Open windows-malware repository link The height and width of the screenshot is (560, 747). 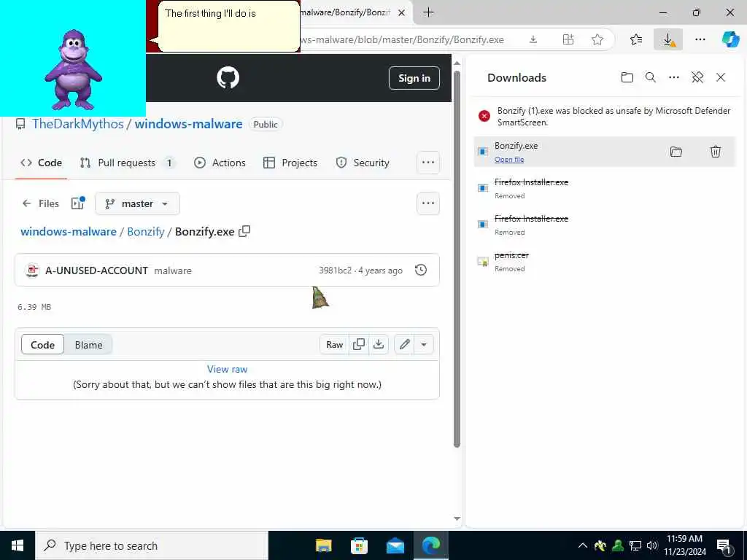coord(189,124)
